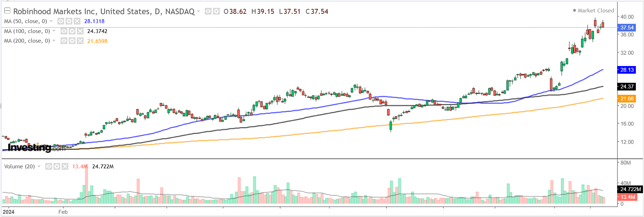This screenshot has width=644, height=217.
Task: Click the blue 28.13 price axis label
Action: pos(627,70)
